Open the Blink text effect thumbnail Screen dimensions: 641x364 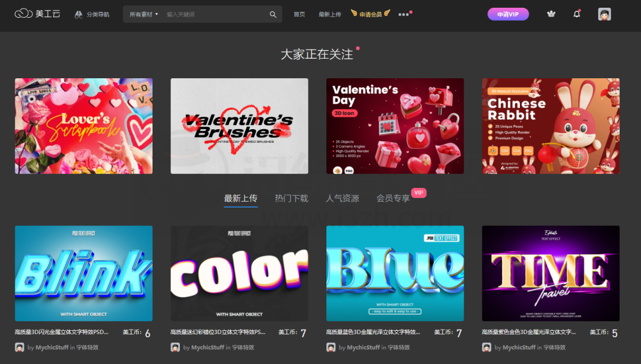tap(84, 273)
